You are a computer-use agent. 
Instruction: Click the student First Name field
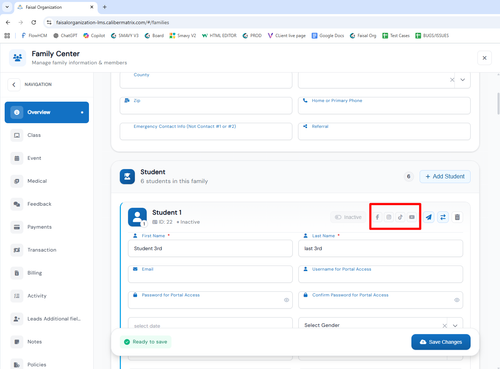[210, 248]
